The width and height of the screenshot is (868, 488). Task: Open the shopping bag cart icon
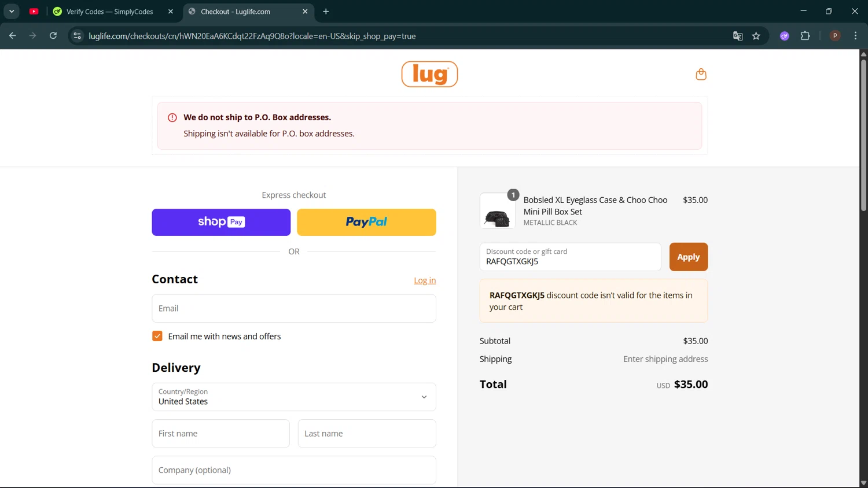click(x=701, y=74)
